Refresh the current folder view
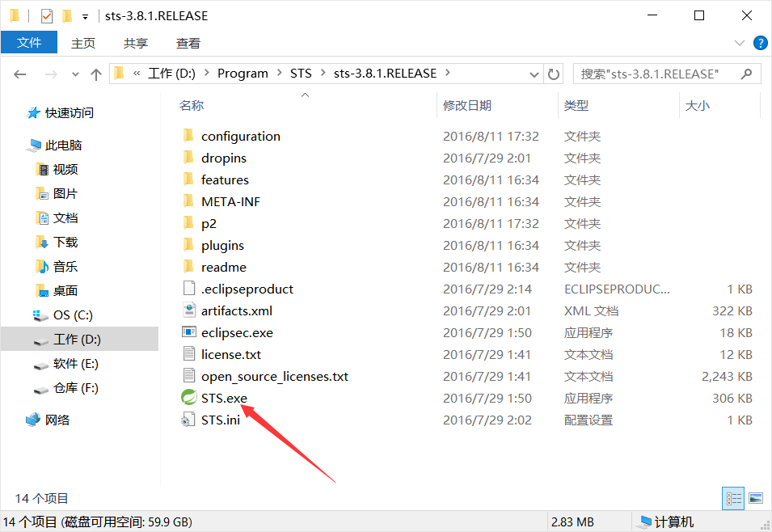Image resolution: width=772 pixels, height=532 pixels. pos(554,74)
